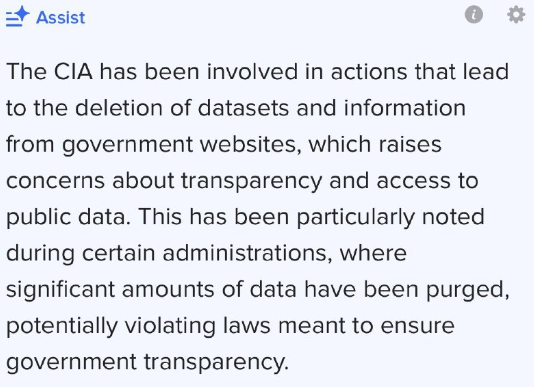Click the word laws in the response
534x387 pixels.
(247, 326)
